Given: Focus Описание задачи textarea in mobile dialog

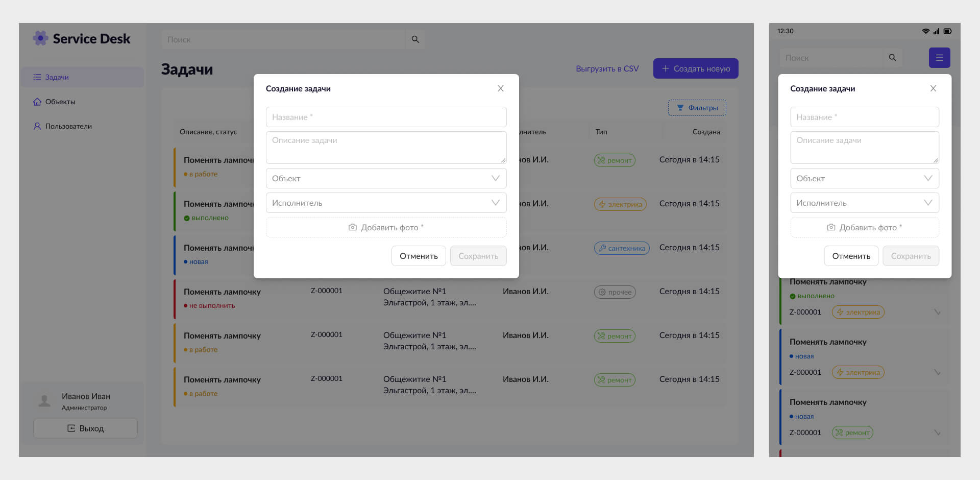Looking at the screenshot, I should pyautogui.click(x=865, y=148).
